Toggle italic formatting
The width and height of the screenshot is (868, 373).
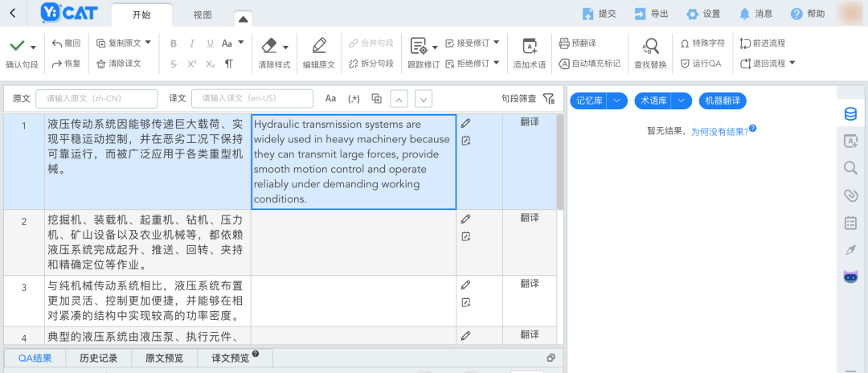(191, 43)
